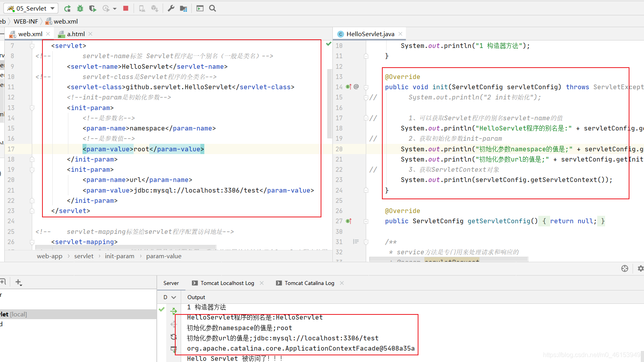Open build settings with the wrench icon
The height and width of the screenshot is (362, 644).
(x=171, y=8)
